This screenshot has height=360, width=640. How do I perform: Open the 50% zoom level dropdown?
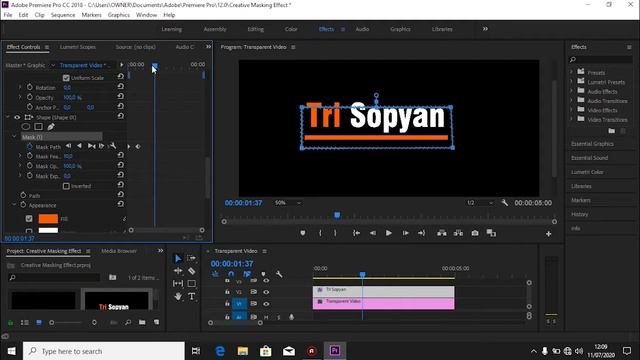(x=287, y=203)
